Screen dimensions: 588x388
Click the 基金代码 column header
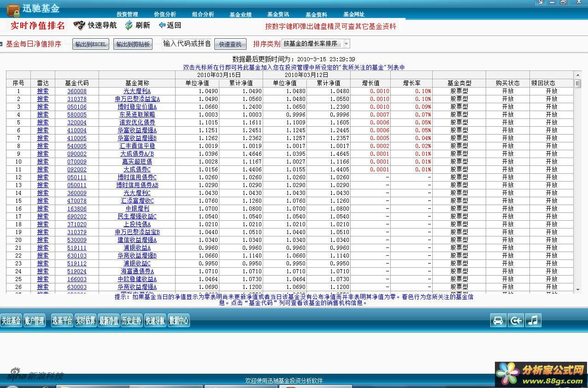tap(77, 83)
